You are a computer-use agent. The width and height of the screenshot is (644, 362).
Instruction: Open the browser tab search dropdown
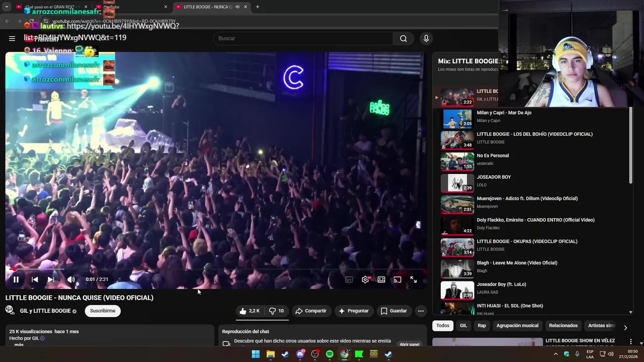tap(7, 7)
